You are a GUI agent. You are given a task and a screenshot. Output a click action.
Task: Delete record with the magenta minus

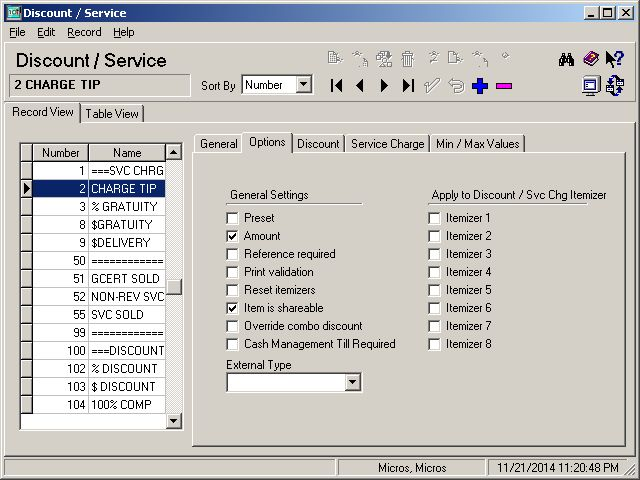[504, 86]
